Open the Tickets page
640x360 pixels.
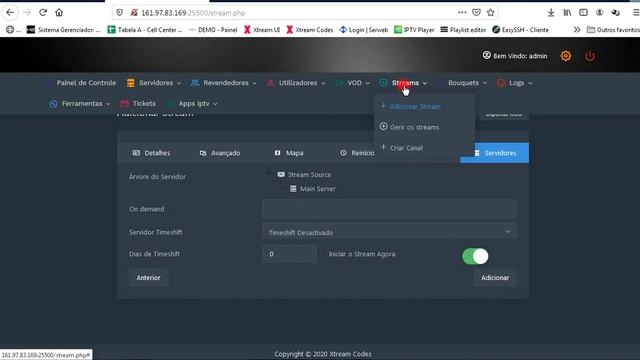click(138, 104)
